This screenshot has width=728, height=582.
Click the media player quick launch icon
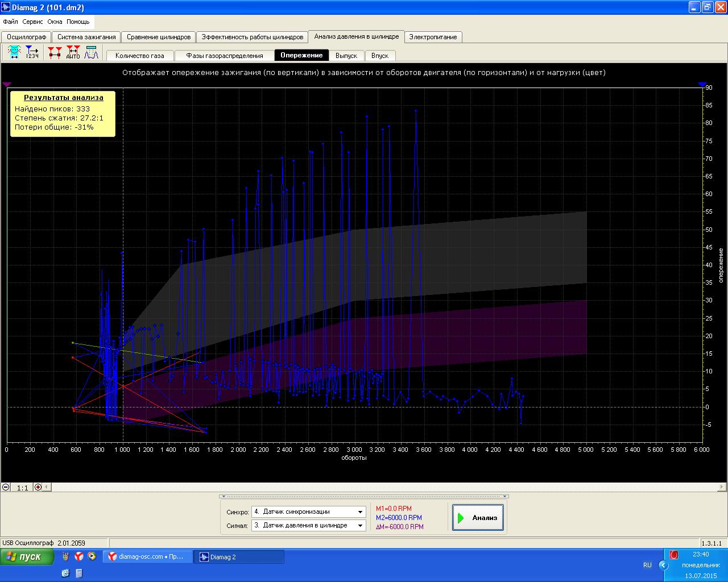[x=92, y=556]
